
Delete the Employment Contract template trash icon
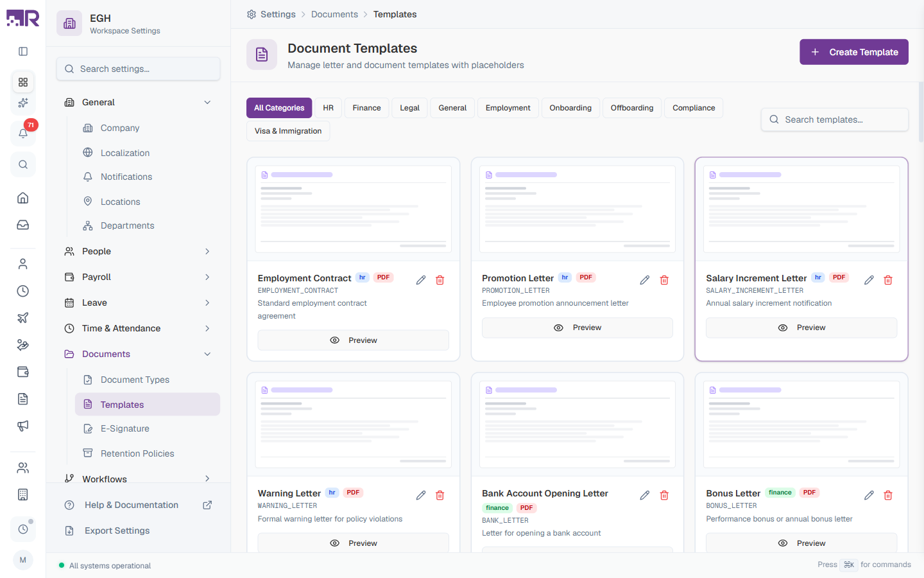[x=440, y=280]
